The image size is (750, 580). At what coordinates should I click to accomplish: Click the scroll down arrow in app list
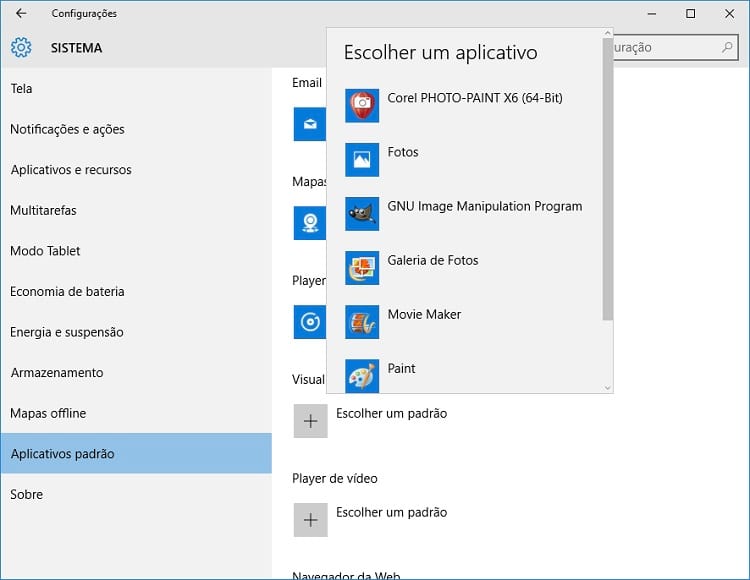click(607, 388)
